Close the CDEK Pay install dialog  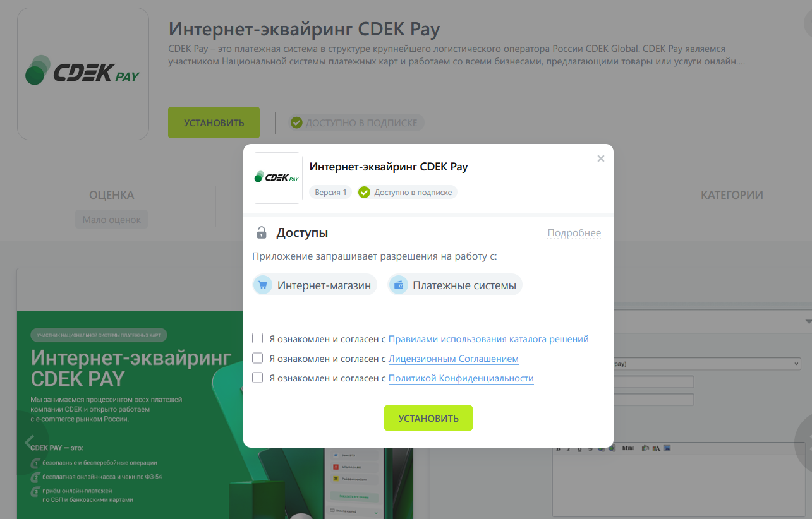pos(601,158)
